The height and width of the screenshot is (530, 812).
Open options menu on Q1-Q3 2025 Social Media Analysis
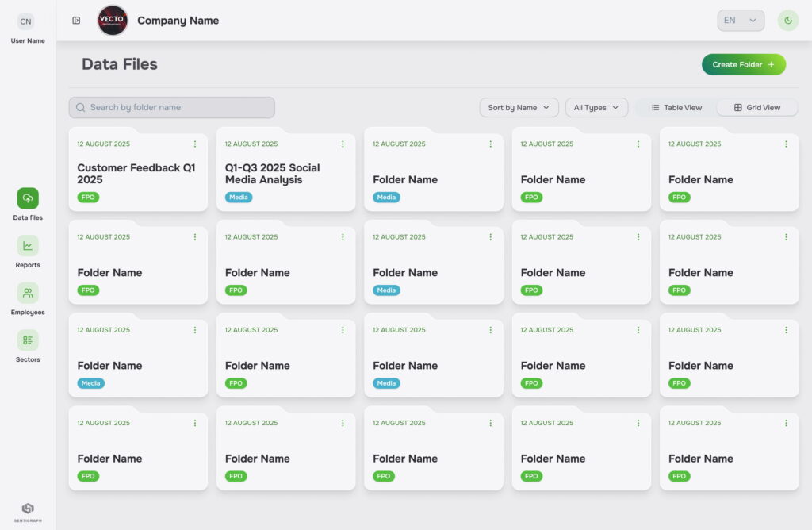(343, 144)
